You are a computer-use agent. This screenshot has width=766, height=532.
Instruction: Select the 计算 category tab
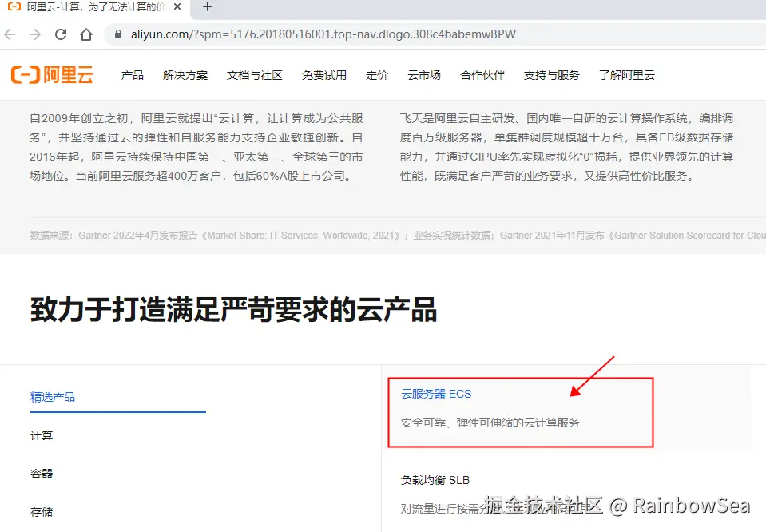pyautogui.click(x=42, y=435)
